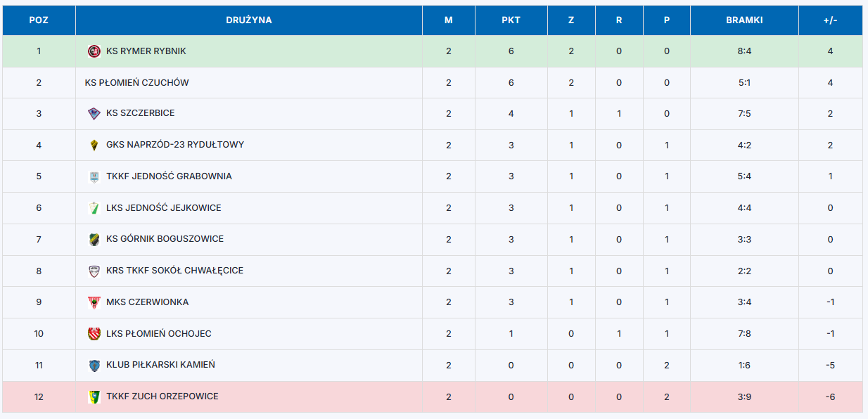
Task: Click the Klub Piłkarski Kamień badge
Action: point(94,366)
